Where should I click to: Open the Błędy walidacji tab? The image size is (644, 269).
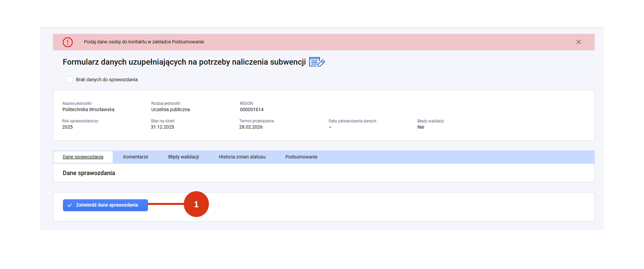point(183,157)
